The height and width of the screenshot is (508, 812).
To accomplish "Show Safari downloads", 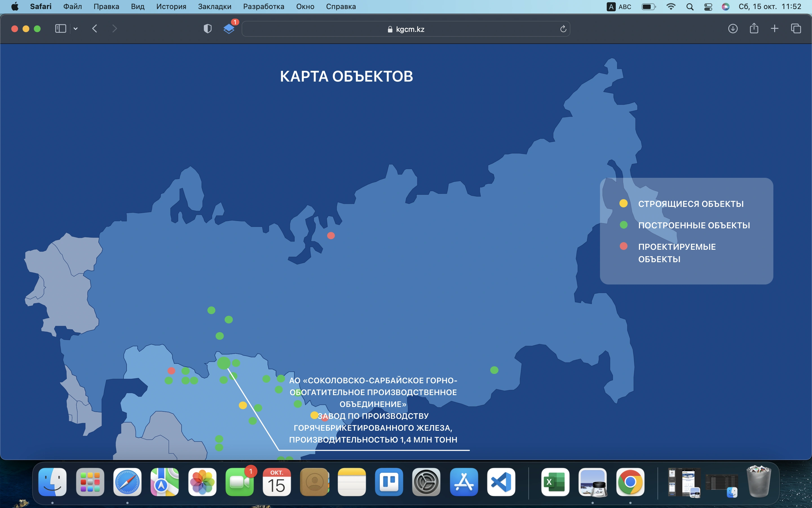I will pos(733,29).
